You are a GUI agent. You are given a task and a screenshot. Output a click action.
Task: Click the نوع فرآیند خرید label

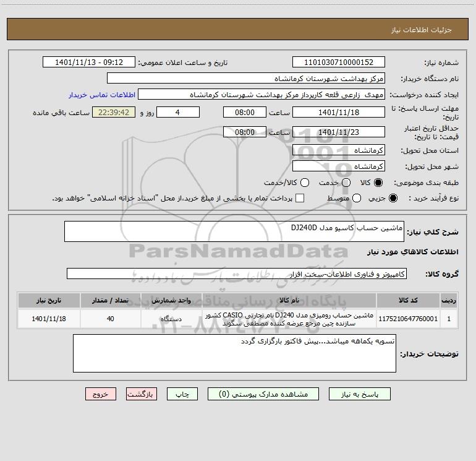click(x=433, y=199)
